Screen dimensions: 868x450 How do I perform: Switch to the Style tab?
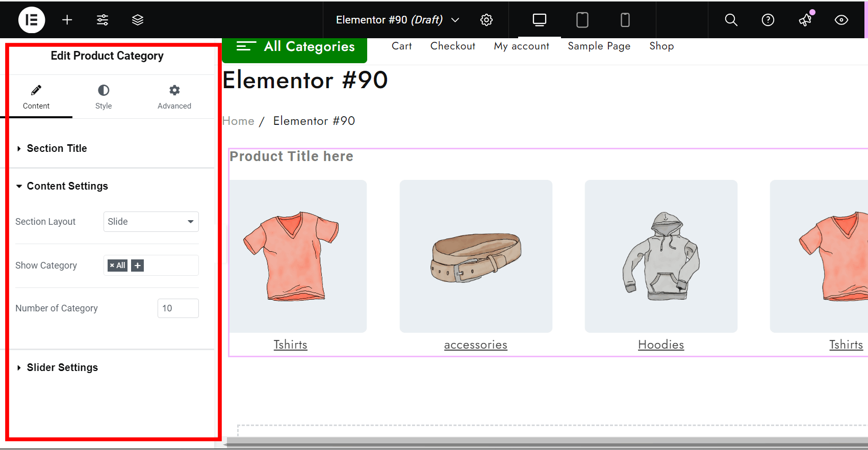pyautogui.click(x=104, y=97)
